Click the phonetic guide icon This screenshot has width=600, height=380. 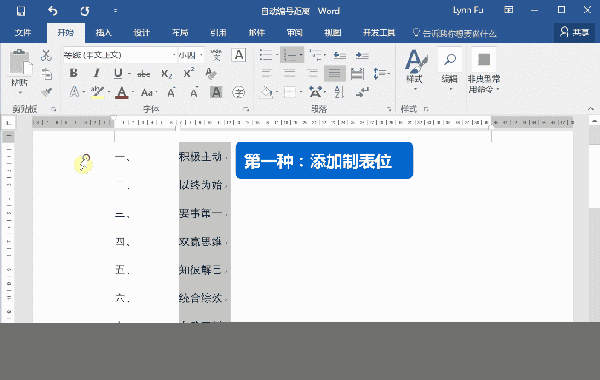pyautogui.click(x=216, y=55)
